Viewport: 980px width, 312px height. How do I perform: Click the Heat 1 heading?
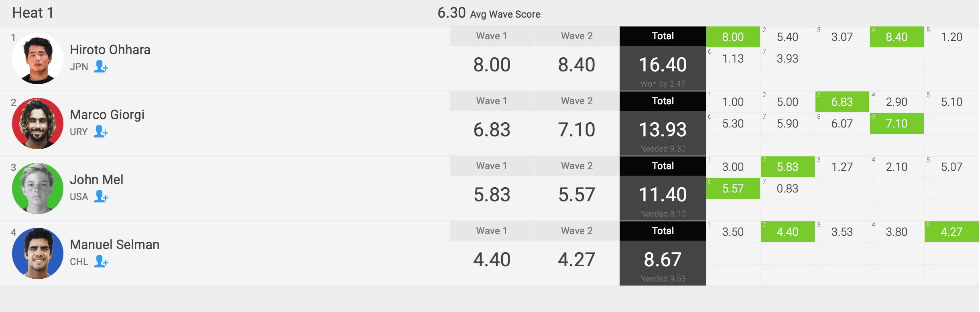(33, 13)
